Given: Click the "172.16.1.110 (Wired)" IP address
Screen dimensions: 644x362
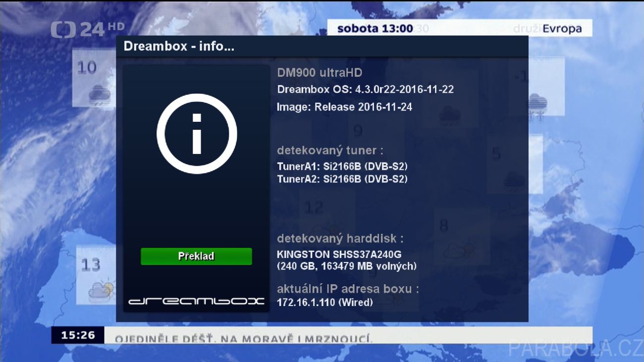Looking at the screenshot, I should click(325, 302).
